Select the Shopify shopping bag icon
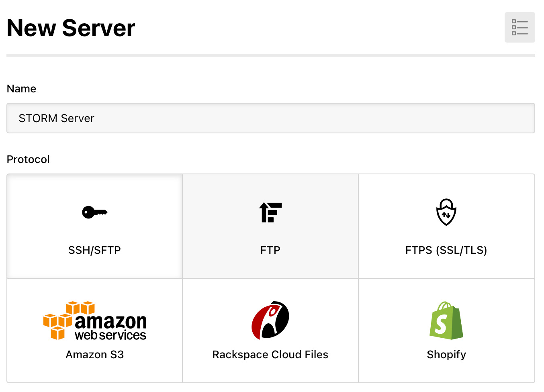This screenshot has width=544, height=392. [x=446, y=321]
